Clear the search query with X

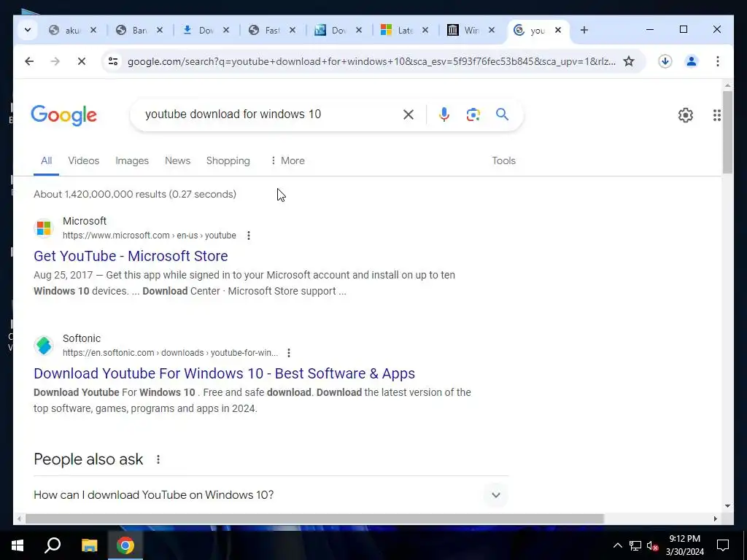pos(409,114)
